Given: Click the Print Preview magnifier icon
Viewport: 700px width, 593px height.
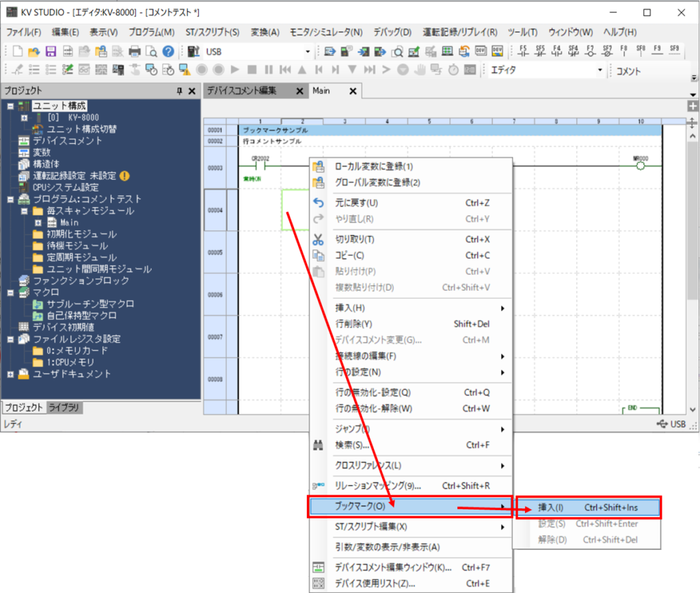Looking at the screenshot, I should tap(151, 51).
